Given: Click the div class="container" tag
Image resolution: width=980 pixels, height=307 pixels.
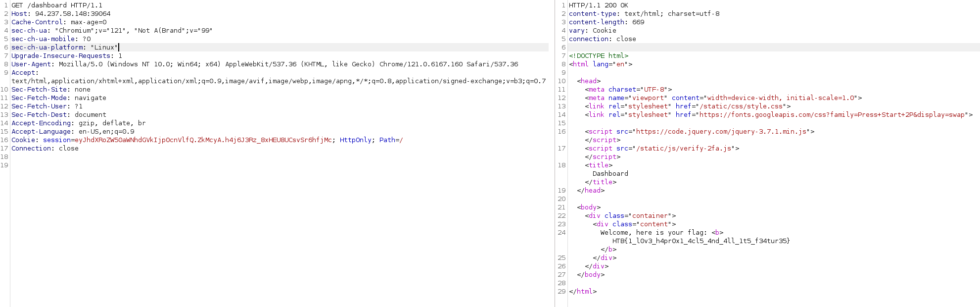Looking at the screenshot, I should tap(630, 216).
